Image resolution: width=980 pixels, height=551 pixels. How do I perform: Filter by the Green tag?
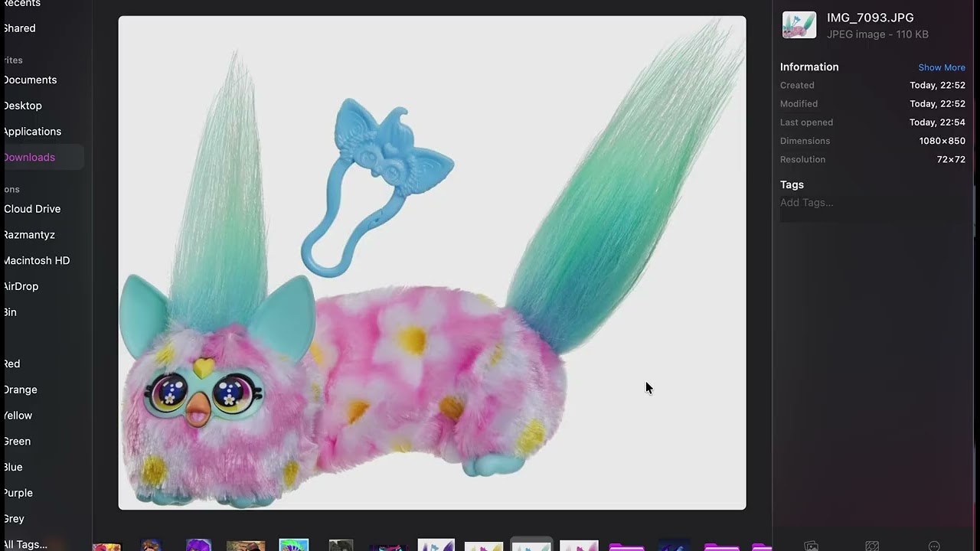coord(17,442)
